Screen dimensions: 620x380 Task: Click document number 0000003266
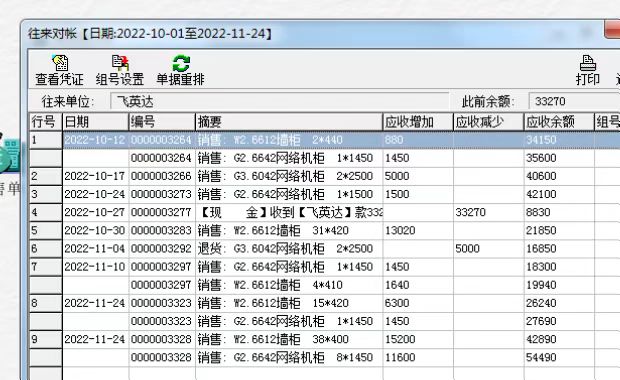coord(161,176)
